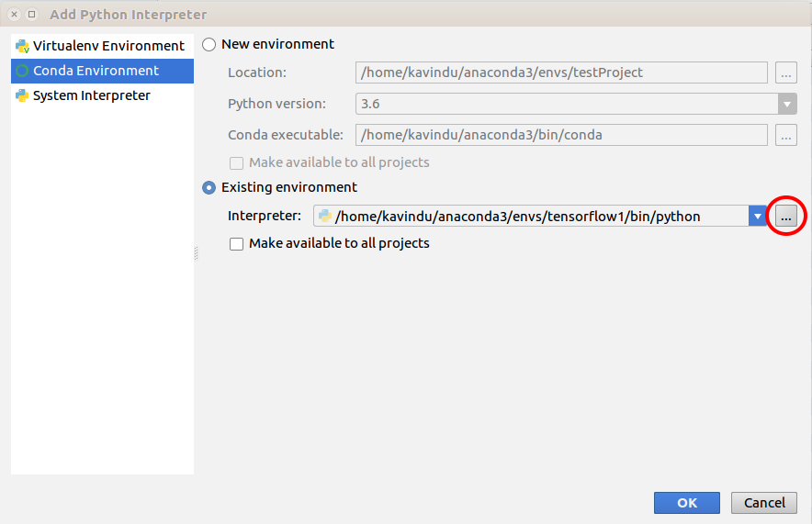Click browse button beside Conda executable
Image resolution: width=812 pixels, height=524 pixels.
pos(785,135)
